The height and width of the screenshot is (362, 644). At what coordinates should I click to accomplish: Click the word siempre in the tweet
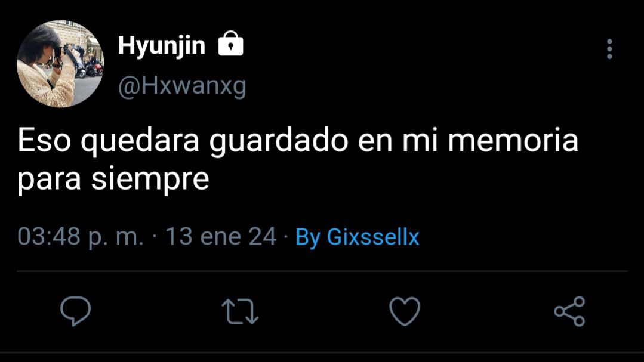pos(150,180)
